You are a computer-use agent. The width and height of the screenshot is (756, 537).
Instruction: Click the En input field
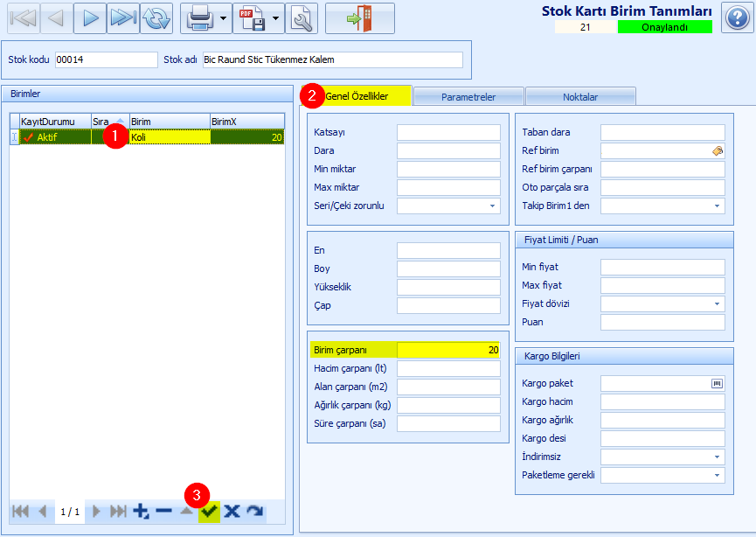[x=448, y=250]
